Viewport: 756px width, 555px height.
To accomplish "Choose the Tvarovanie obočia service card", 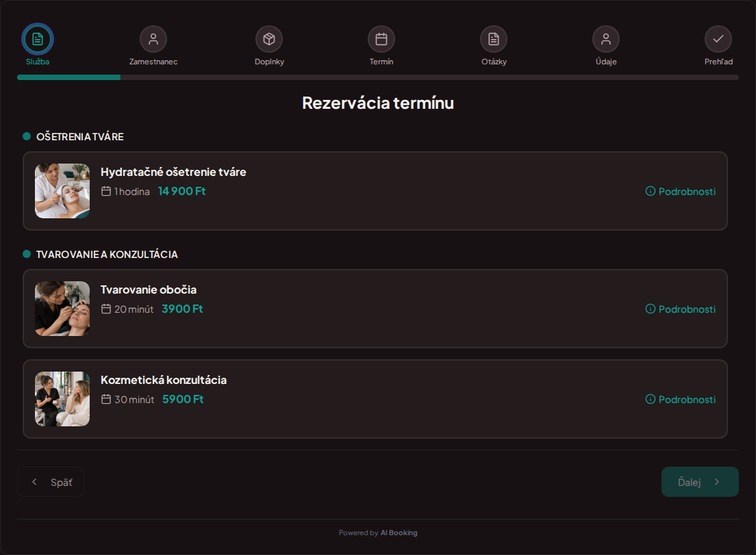I will coord(375,309).
